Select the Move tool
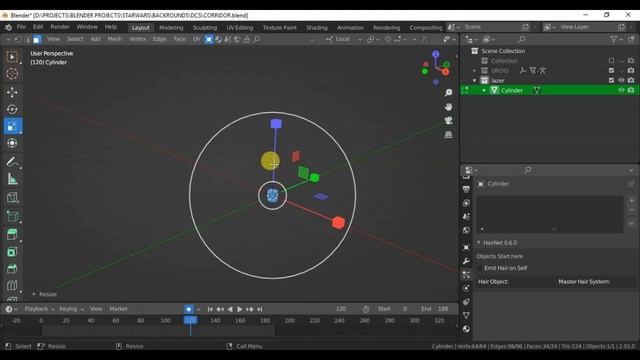The width and height of the screenshot is (640, 360). pos(12,92)
